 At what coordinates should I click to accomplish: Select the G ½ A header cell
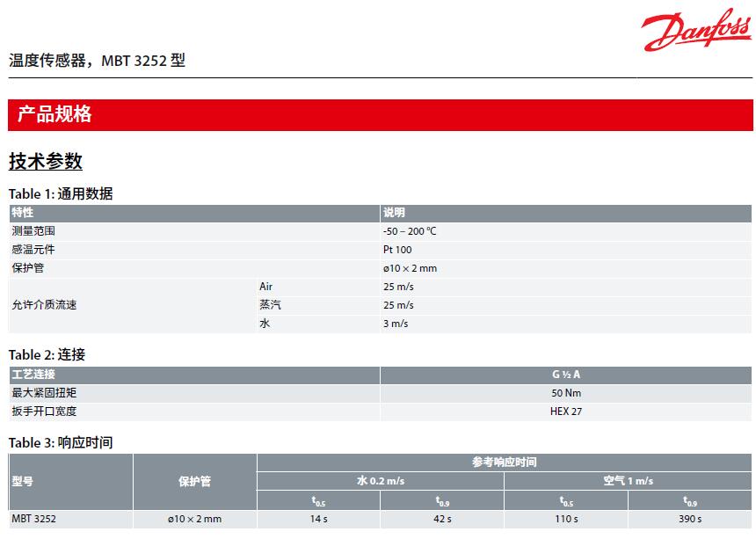pyautogui.click(x=565, y=375)
